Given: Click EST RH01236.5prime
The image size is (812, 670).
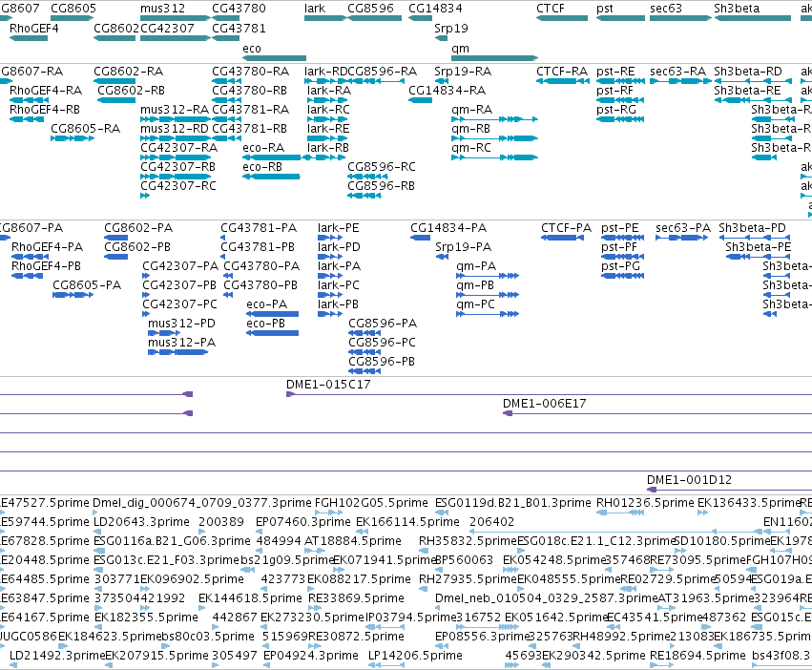Looking at the screenshot, I should click(x=645, y=503).
